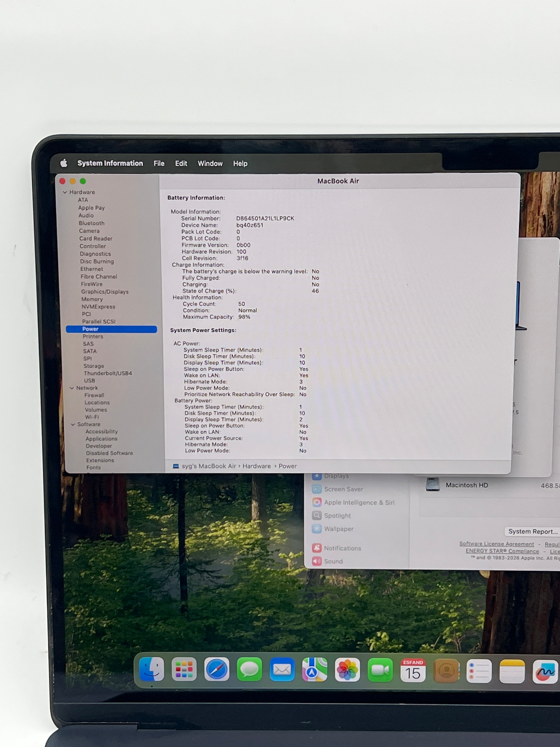Screen dimensions: 560x747
Task: Open Notifications in System Settings sidebar
Action: tap(342, 548)
